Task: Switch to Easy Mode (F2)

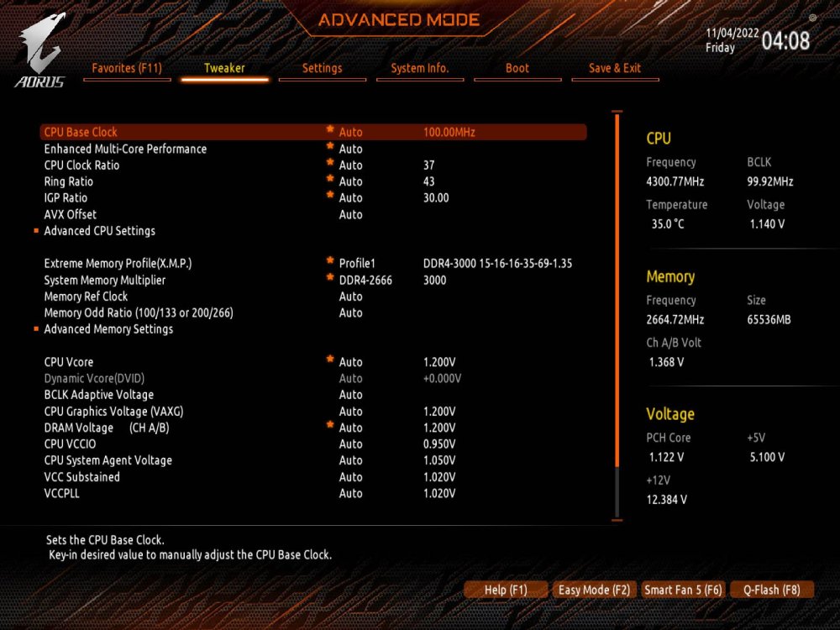Action: coord(594,590)
